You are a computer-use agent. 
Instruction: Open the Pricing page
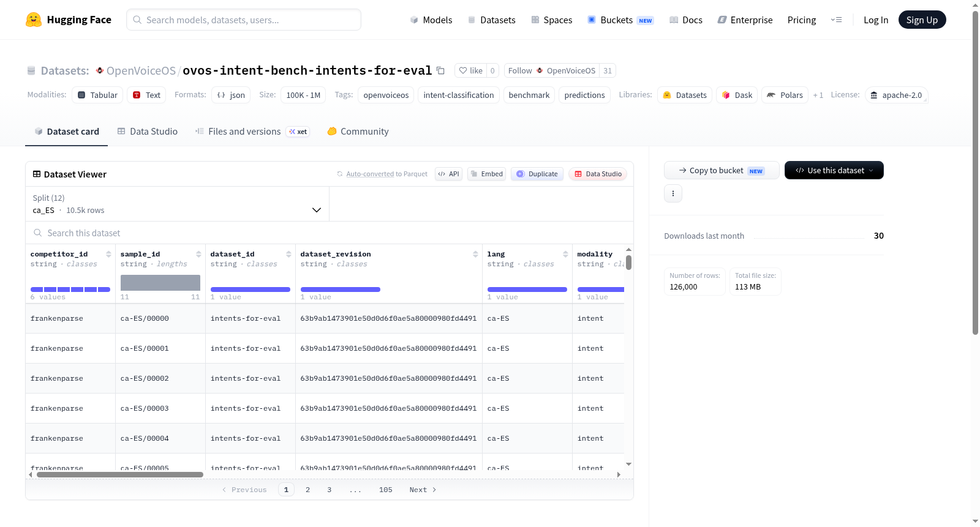pos(802,20)
